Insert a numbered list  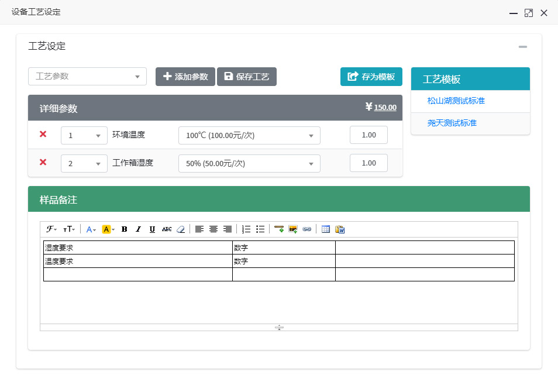246,229
